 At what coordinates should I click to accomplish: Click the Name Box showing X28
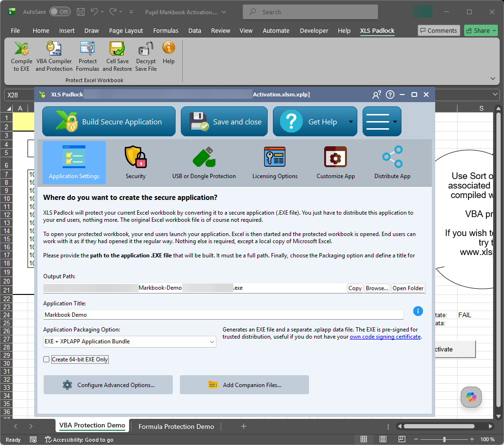(x=19, y=95)
